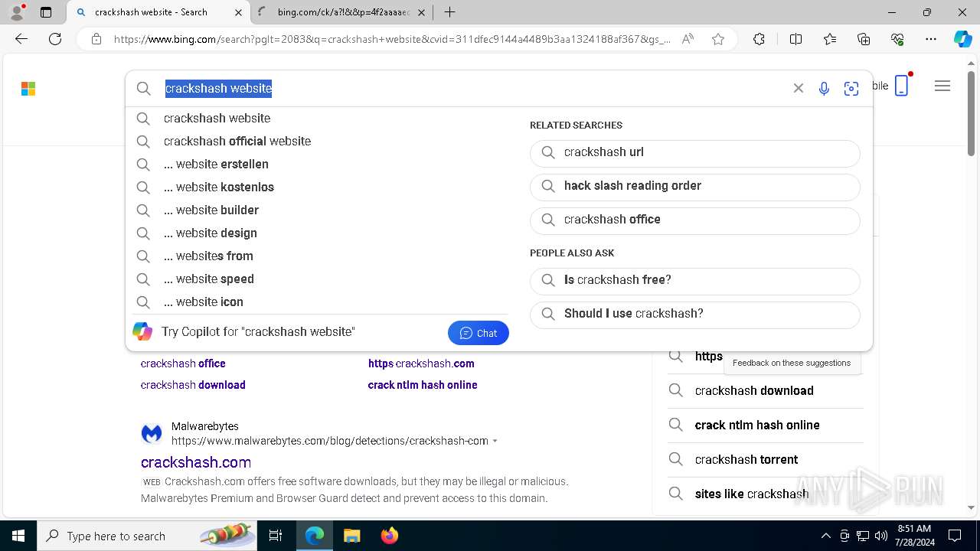
Task: Open the tab actions menu icon
Action: 46,12
